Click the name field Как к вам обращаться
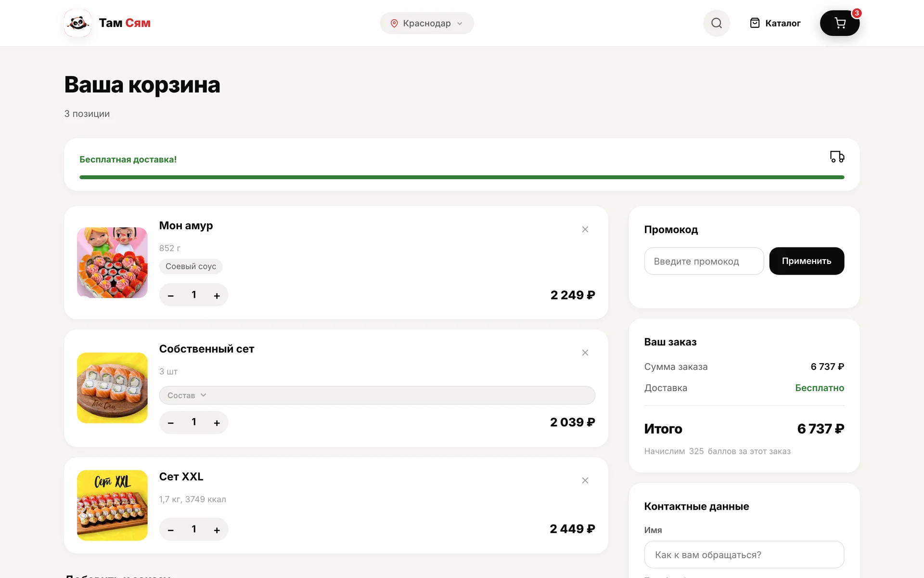The image size is (924, 578). click(744, 554)
